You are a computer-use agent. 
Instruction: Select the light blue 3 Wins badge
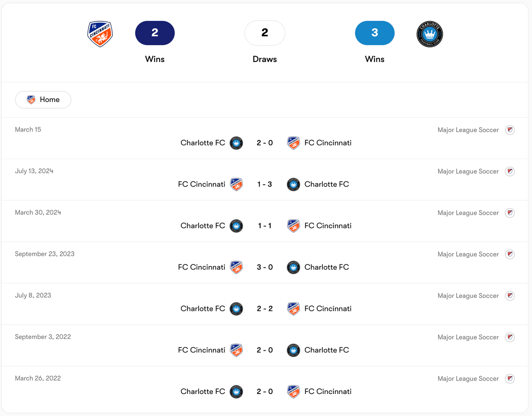374,33
